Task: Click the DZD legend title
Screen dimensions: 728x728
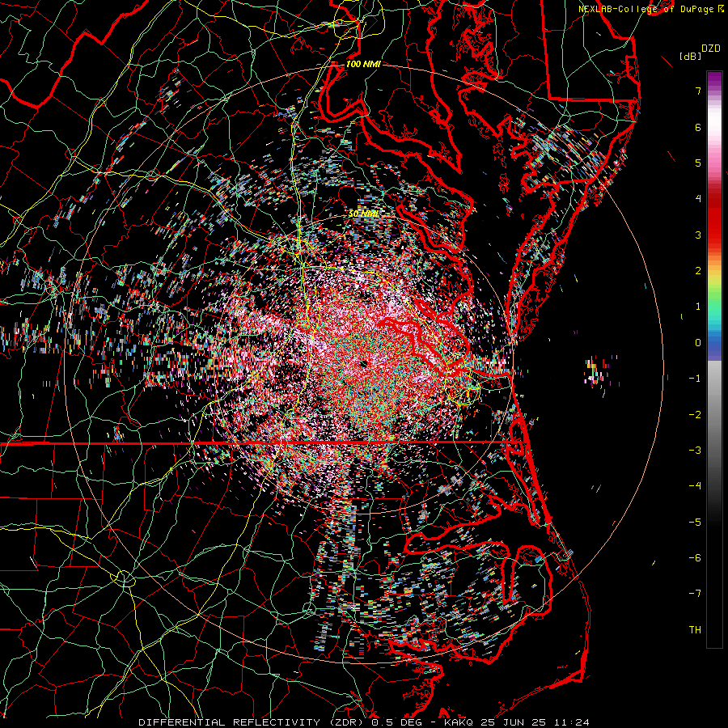Action: 710,49
